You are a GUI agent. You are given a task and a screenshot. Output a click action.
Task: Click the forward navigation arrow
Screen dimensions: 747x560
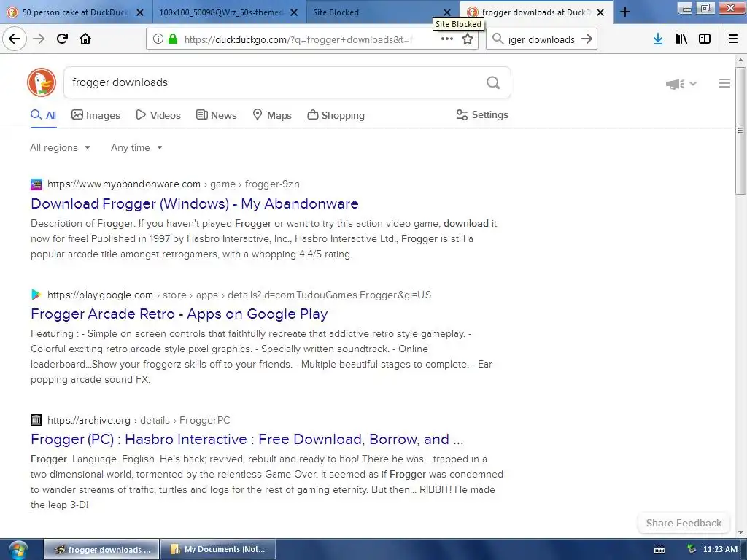39,39
